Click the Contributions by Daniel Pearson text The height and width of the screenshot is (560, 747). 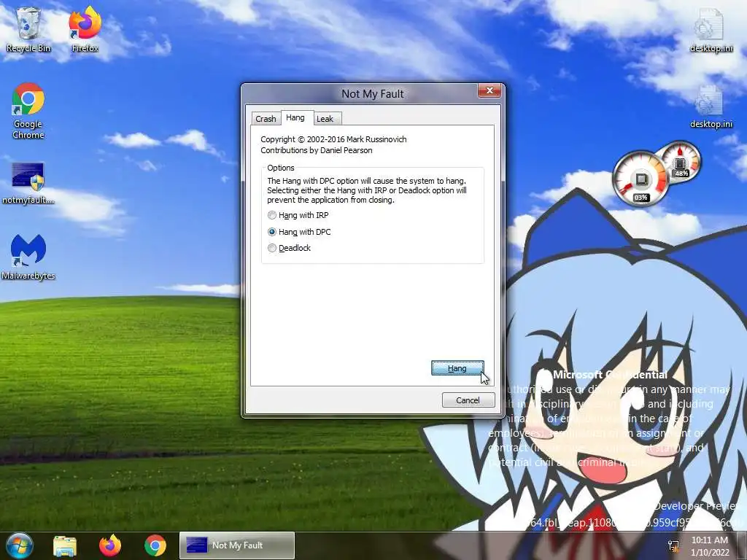coord(317,150)
